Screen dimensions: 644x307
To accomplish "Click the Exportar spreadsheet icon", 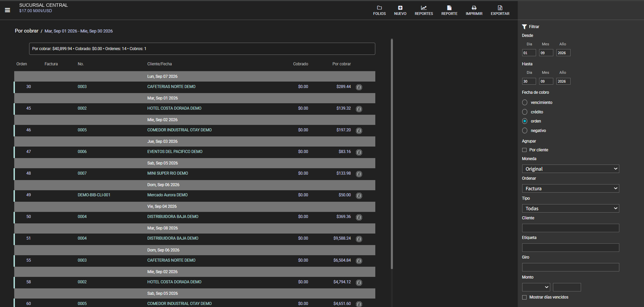I will pyautogui.click(x=500, y=8).
